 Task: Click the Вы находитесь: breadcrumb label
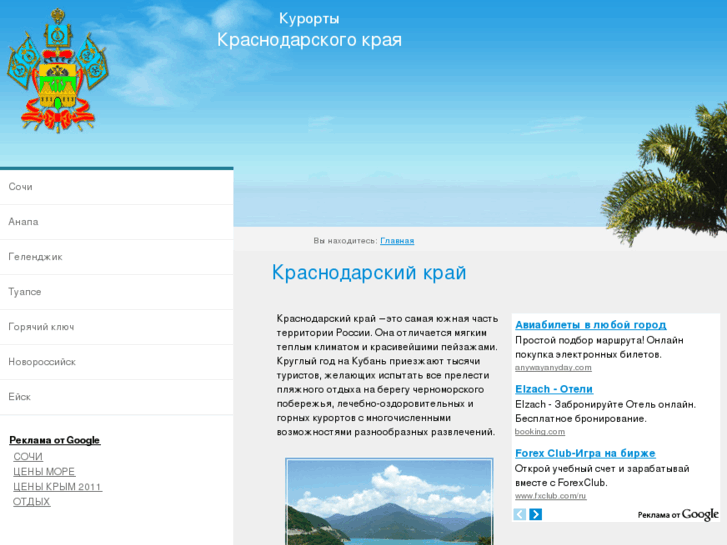(x=345, y=241)
